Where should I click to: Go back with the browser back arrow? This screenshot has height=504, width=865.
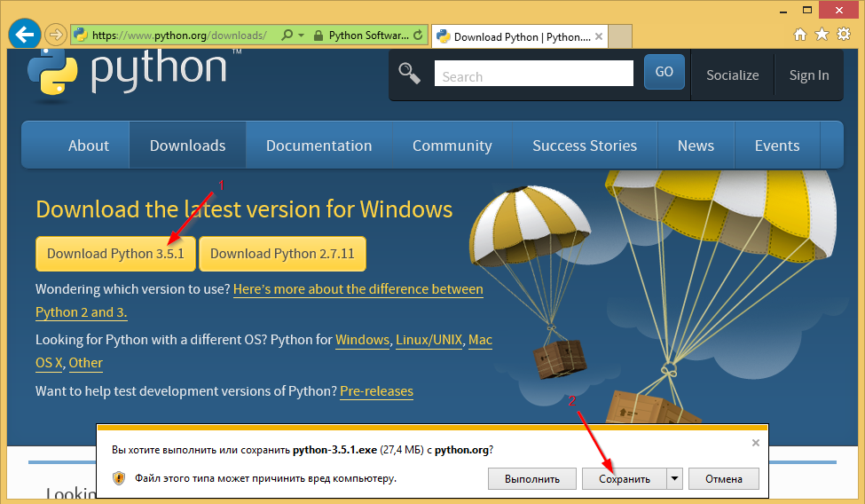24,35
